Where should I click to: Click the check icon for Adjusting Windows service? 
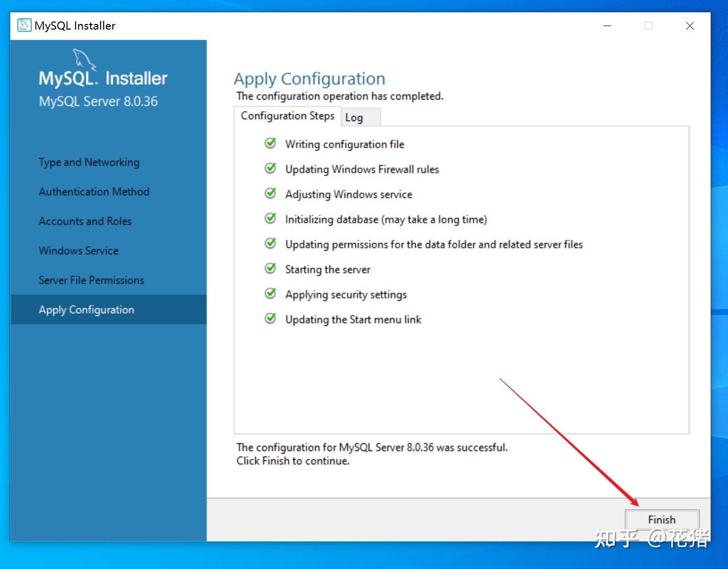pyautogui.click(x=271, y=193)
